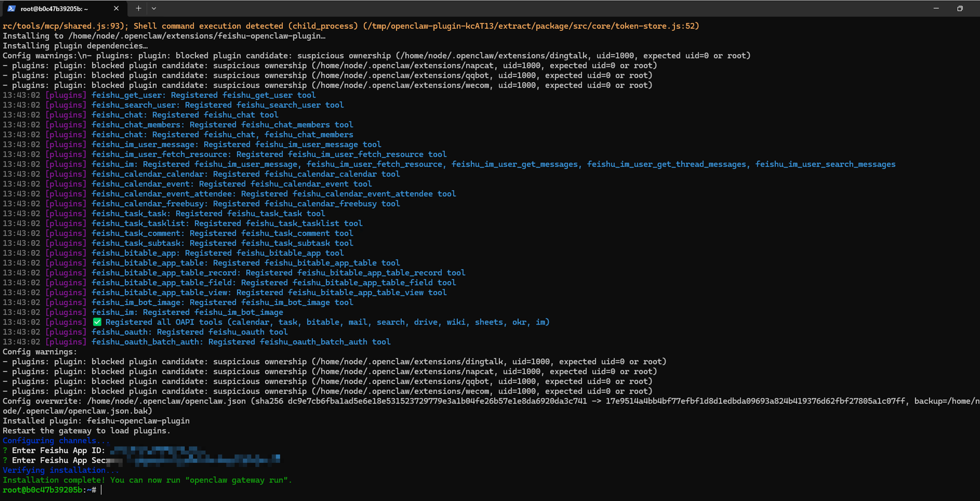Click "Installed plugin: feishu-openclaw-plugin" line
Image resolution: width=980 pixels, height=501 pixels.
[96, 421]
